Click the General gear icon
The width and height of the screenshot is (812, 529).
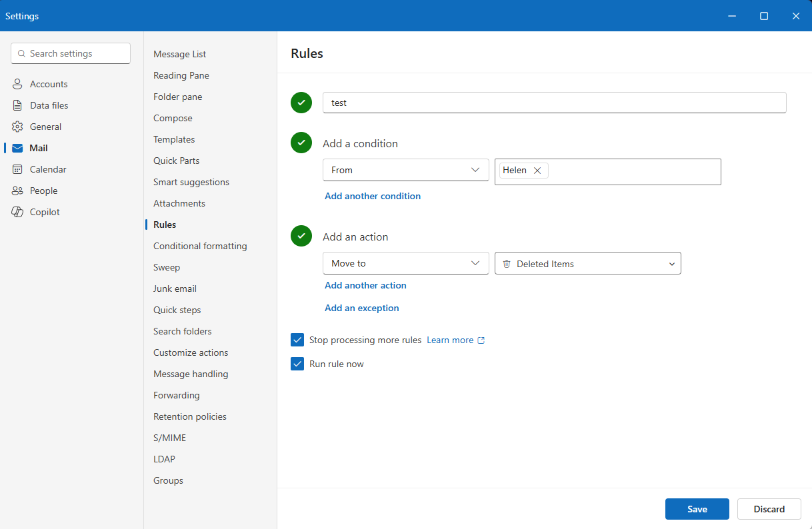pos(17,127)
